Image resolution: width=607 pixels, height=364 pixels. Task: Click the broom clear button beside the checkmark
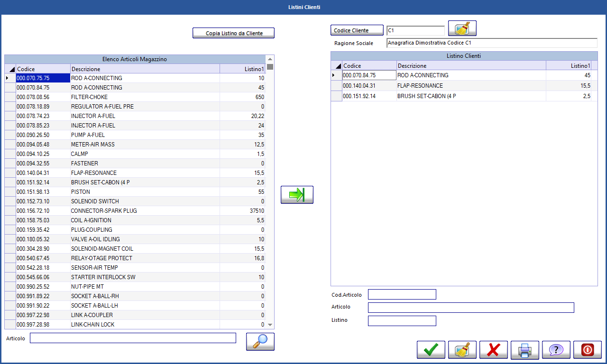coord(462,350)
